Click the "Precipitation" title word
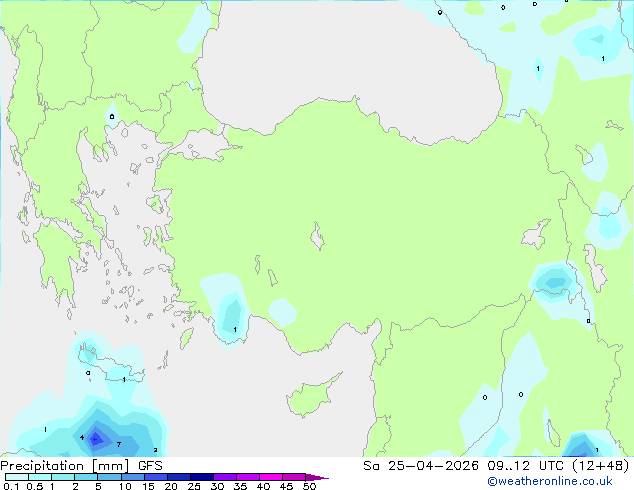Screen dimensions: 634x490 point(42,466)
